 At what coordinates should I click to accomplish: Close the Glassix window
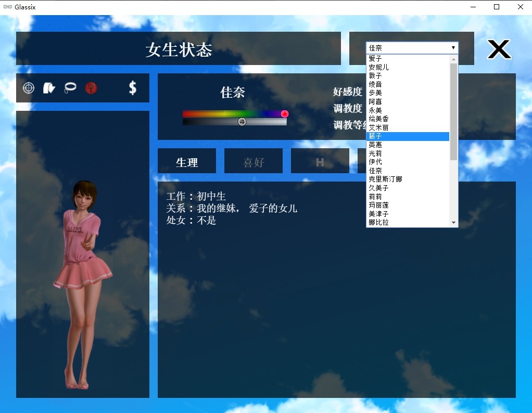point(521,7)
